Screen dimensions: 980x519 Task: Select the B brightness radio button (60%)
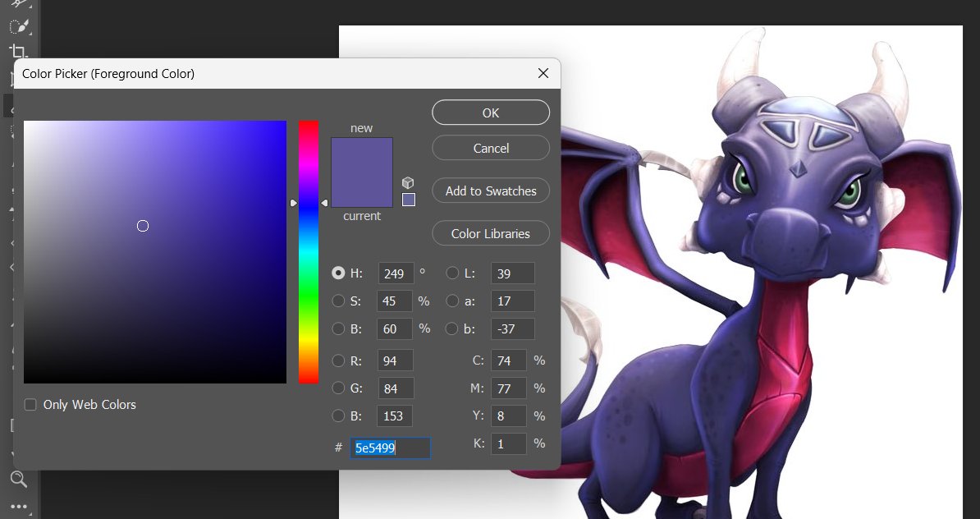[x=338, y=328]
